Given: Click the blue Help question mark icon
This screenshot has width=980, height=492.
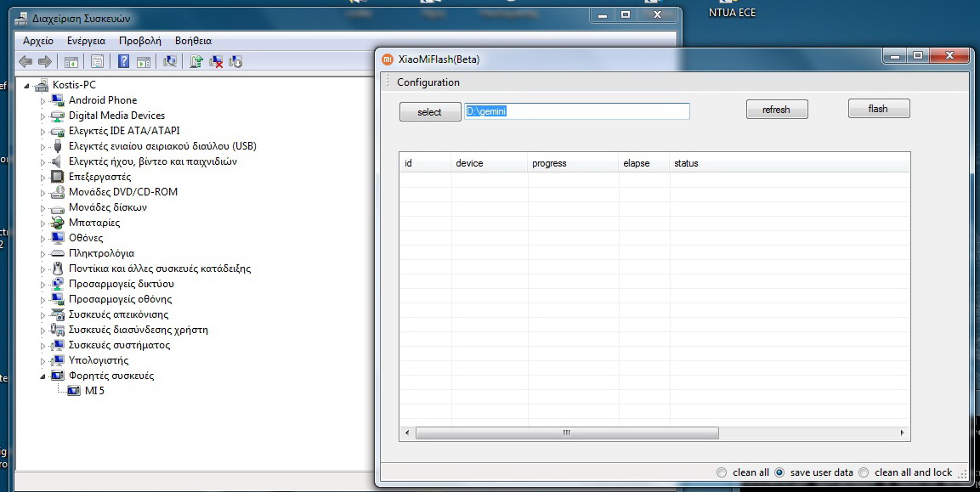Looking at the screenshot, I should click(x=123, y=61).
